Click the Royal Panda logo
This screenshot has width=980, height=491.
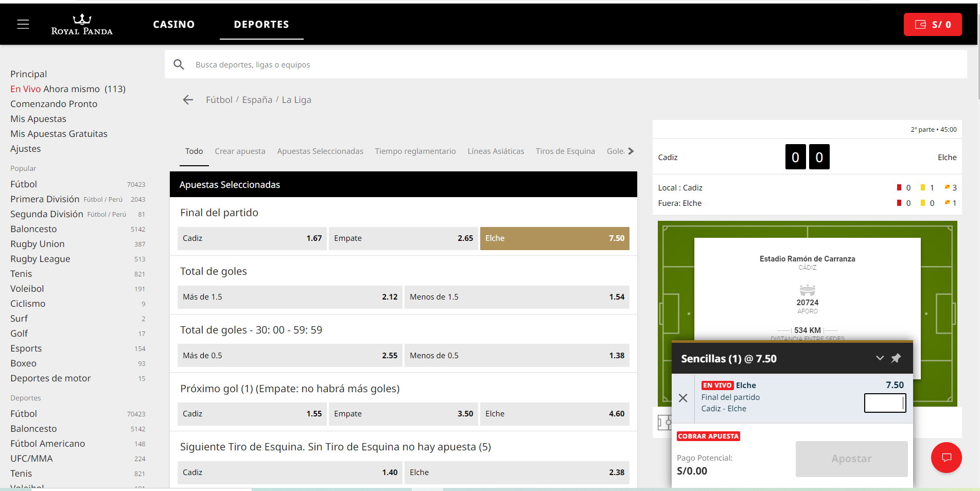[82, 25]
